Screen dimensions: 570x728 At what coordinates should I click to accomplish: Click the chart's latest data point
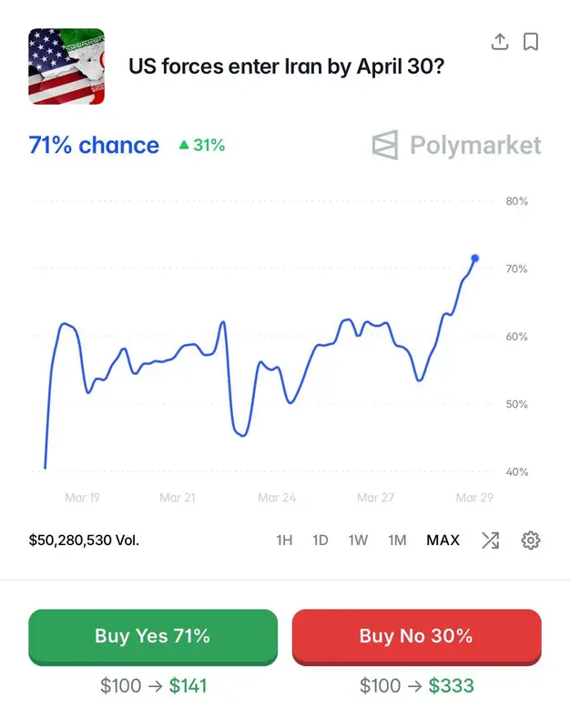[474, 258]
